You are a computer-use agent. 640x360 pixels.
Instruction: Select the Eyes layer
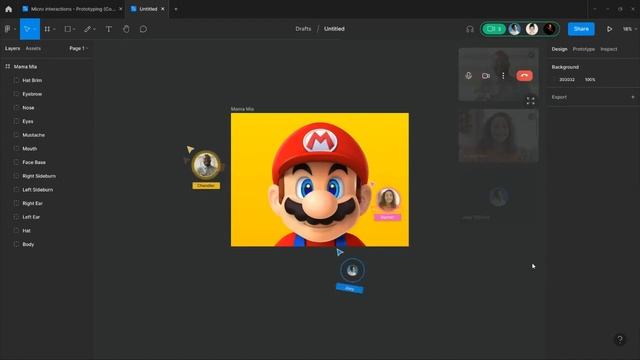(x=28, y=121)
